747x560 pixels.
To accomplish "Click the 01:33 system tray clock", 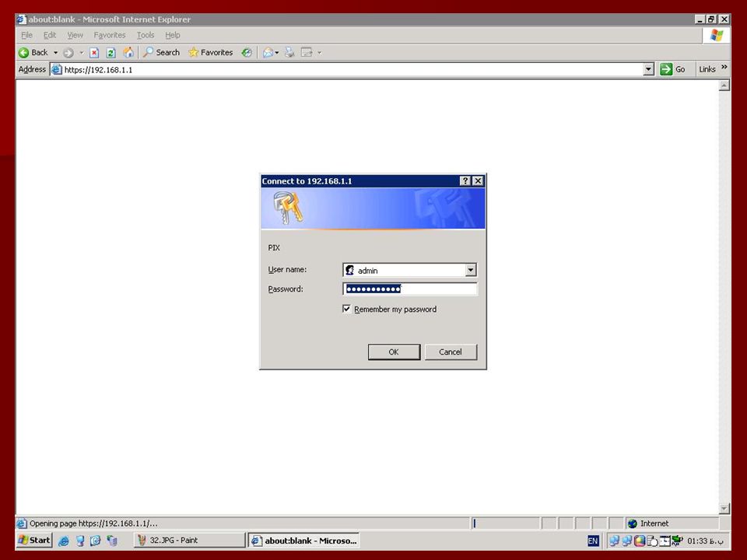I will click(705, 541).
